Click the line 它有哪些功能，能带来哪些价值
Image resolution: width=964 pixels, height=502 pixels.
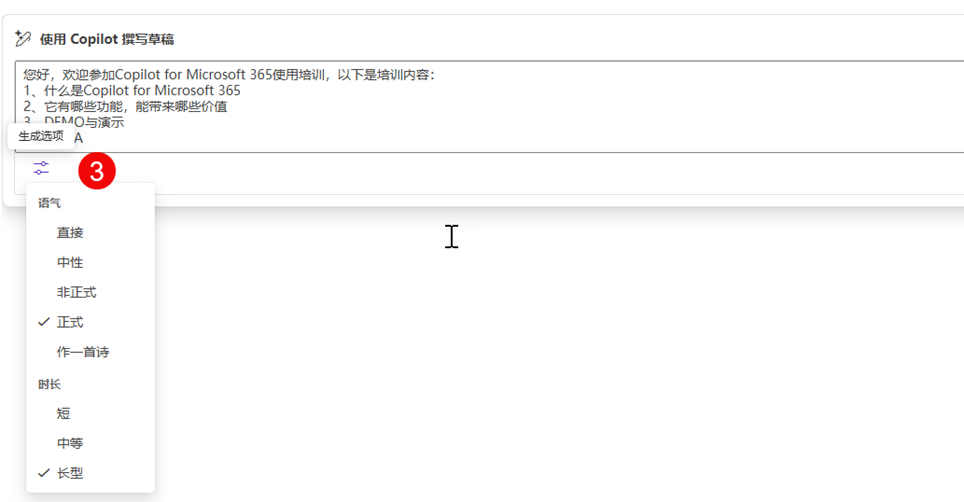tap(136, 106)
